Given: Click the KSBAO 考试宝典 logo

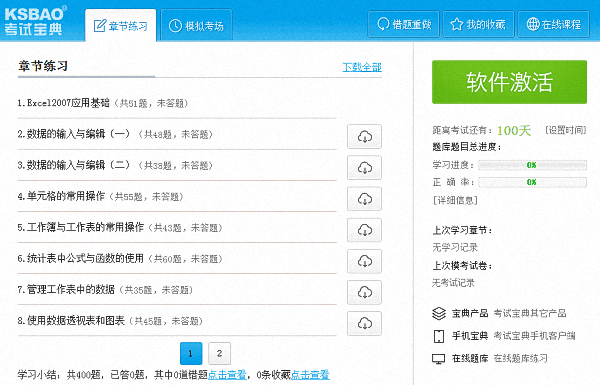Looking at the screenshot, I should click(35, 21).
